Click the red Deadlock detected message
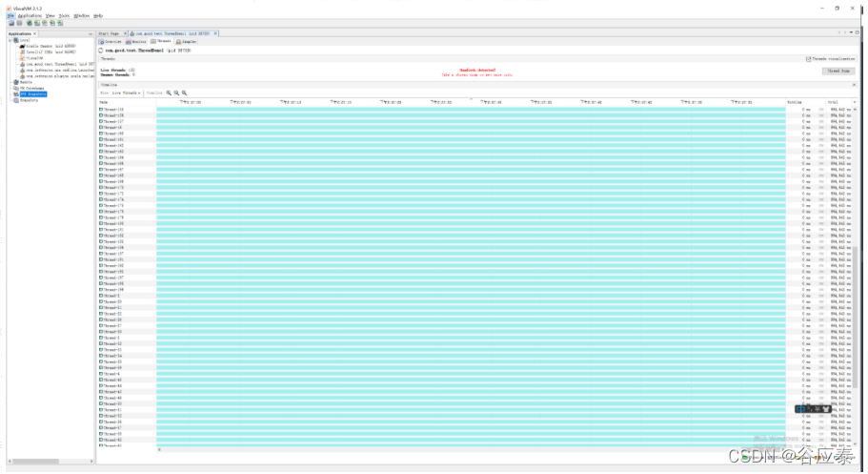 click(x=477, y=71)
